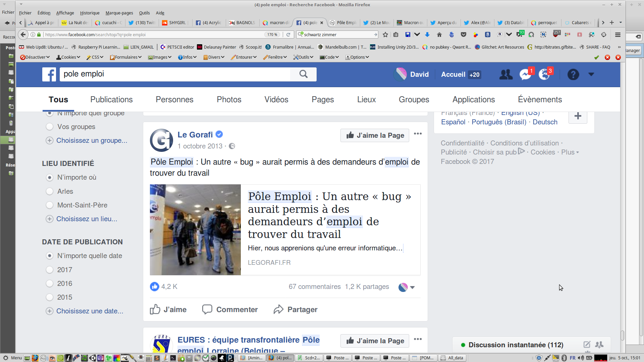Image resolution: width=644 pixels, height=362 pixels.
Task: Click the page vertical scrollbar thumb
Action: pyautogui.click(x=622, y=335)
